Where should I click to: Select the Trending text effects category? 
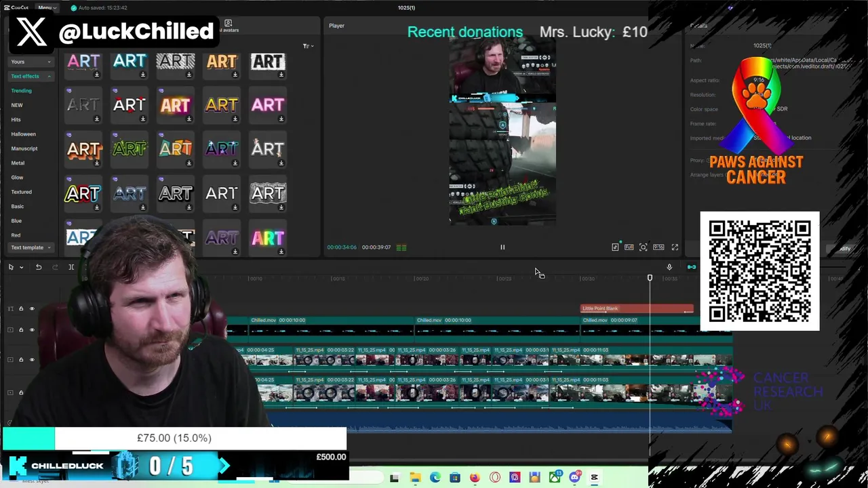(x=21, y=91)
